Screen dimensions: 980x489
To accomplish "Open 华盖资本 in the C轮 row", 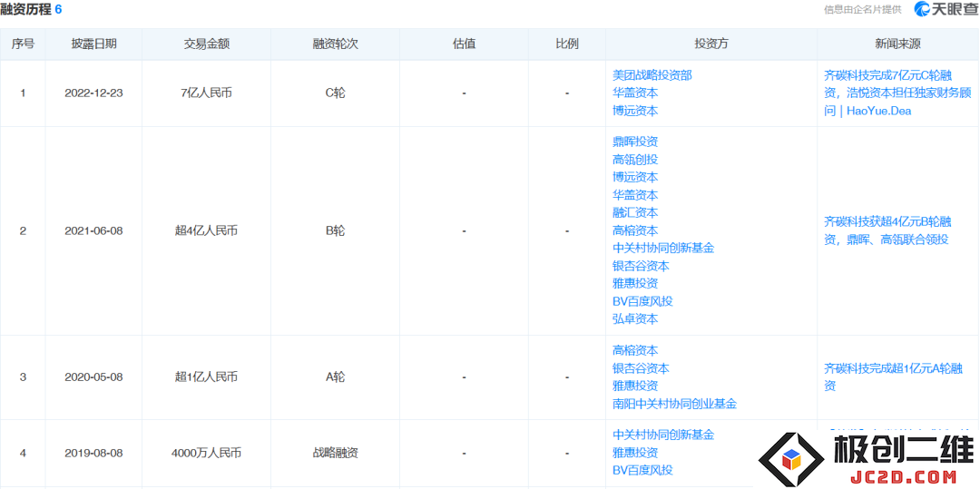I will tap(635, 93).
